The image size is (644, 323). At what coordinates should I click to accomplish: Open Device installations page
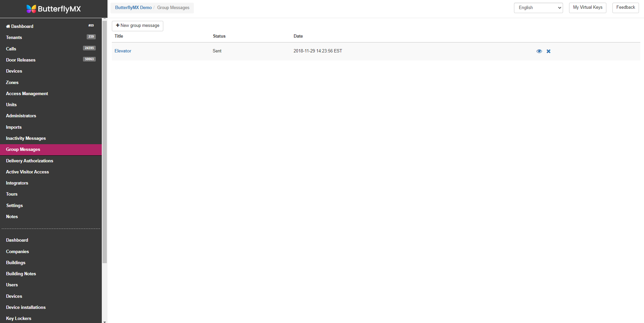(x=26, y=307)
